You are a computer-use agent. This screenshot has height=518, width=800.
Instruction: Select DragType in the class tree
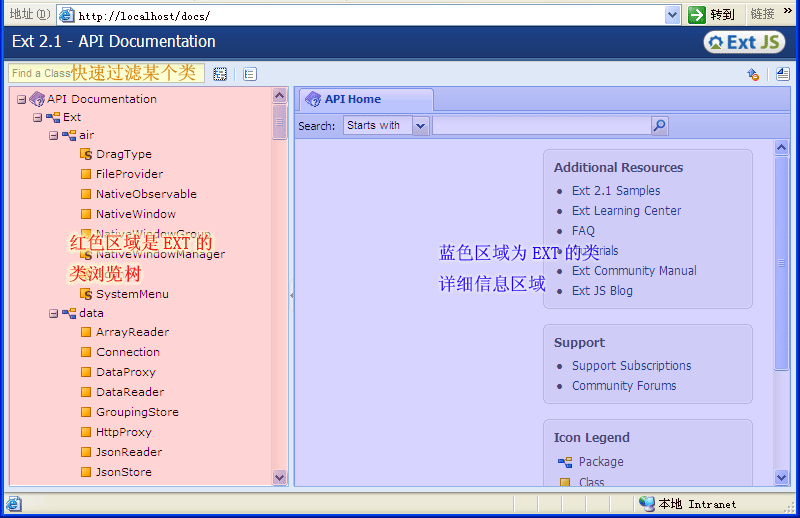[124, 154]
